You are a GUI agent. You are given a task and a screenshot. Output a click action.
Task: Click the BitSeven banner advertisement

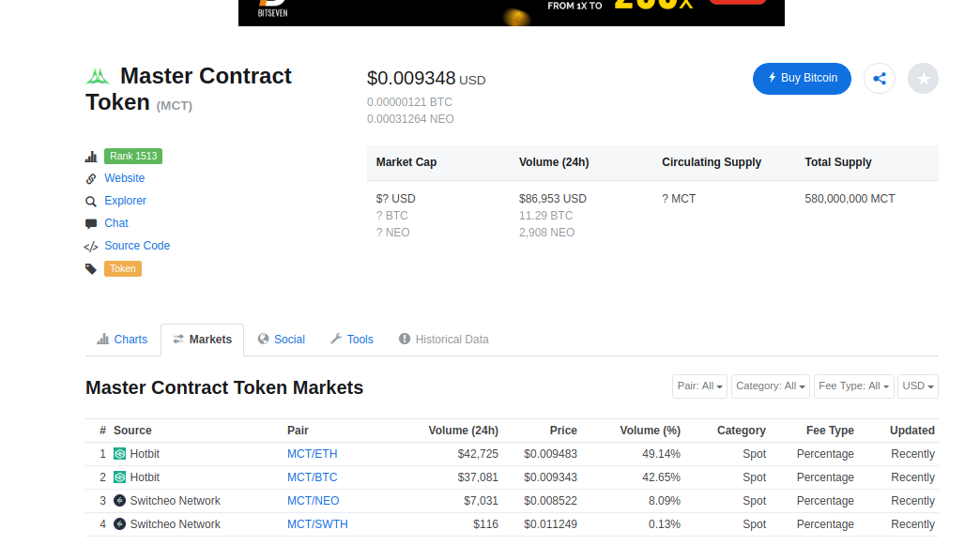(x=512, y=12)
